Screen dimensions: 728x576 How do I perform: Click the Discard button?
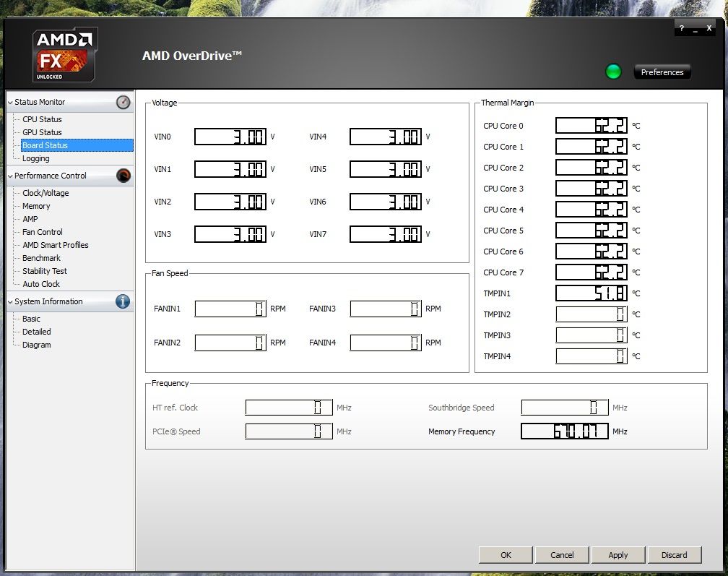point(674,555)
